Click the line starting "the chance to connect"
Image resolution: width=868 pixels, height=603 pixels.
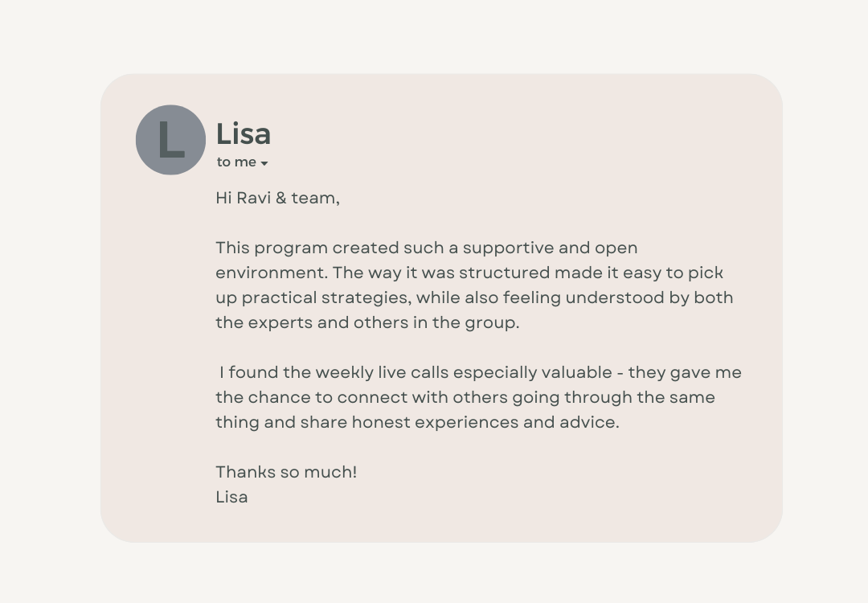[465, 397]
